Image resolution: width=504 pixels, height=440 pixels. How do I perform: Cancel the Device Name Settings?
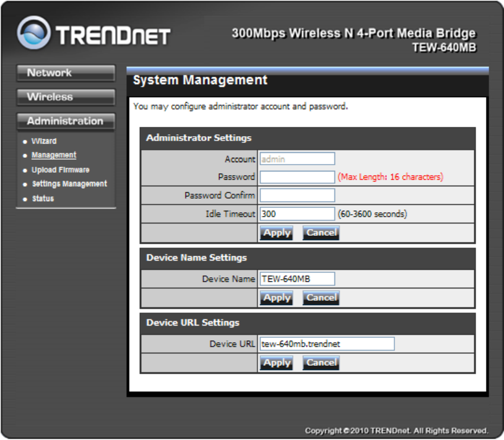point(321,298)
